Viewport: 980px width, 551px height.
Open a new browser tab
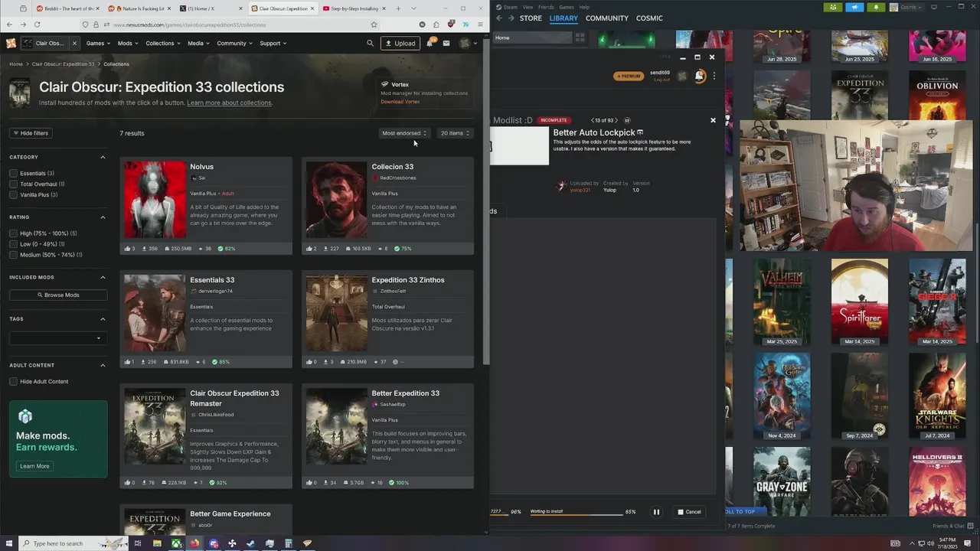[398, 8]
